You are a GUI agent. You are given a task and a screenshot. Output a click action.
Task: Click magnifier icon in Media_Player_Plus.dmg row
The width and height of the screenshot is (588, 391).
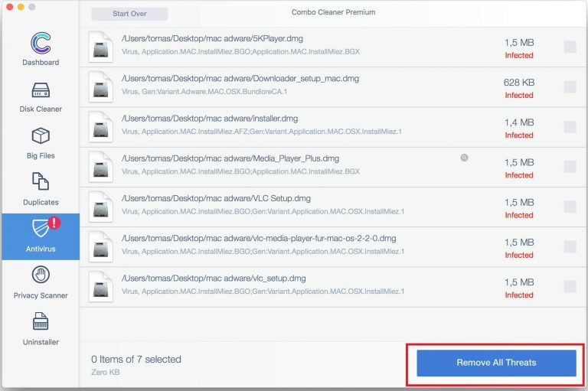coord(464,158)
